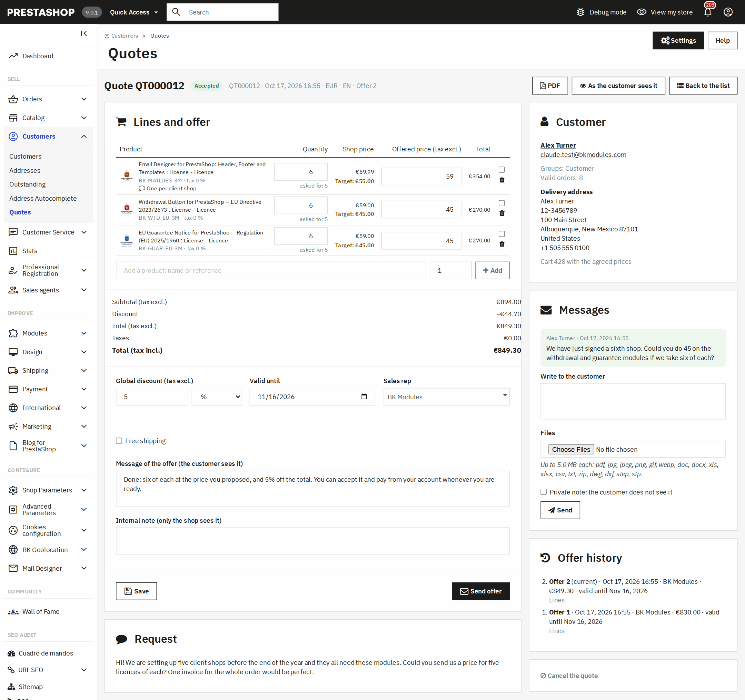Click the Wall of Fame icon
Viewport: 745px width, 700px height.
[x=13, y=612]
